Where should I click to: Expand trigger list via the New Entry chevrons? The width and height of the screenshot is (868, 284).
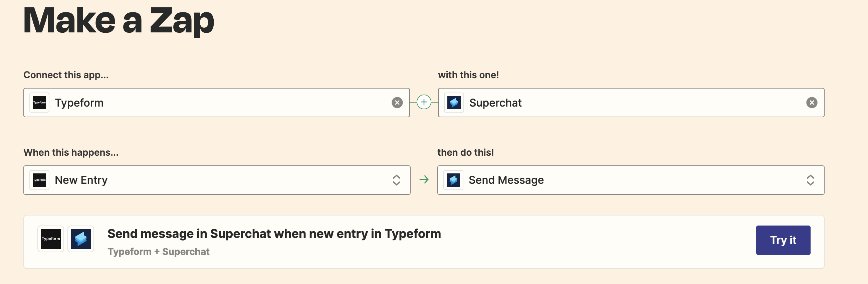396,180
